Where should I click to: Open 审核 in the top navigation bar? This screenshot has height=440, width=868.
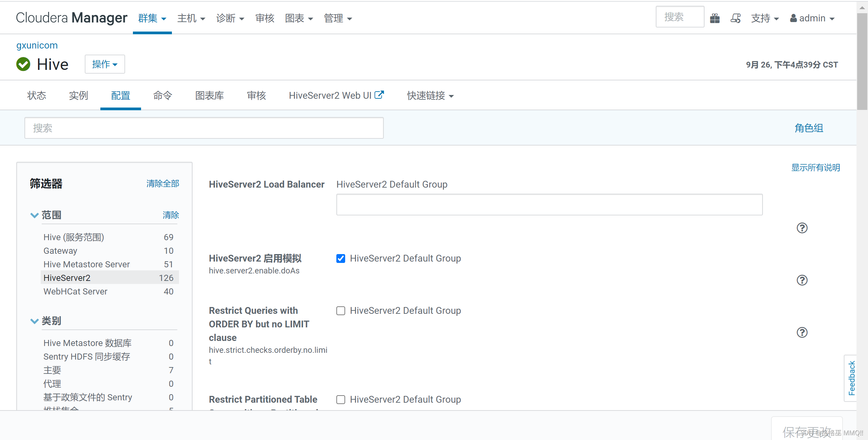[265, 18]
